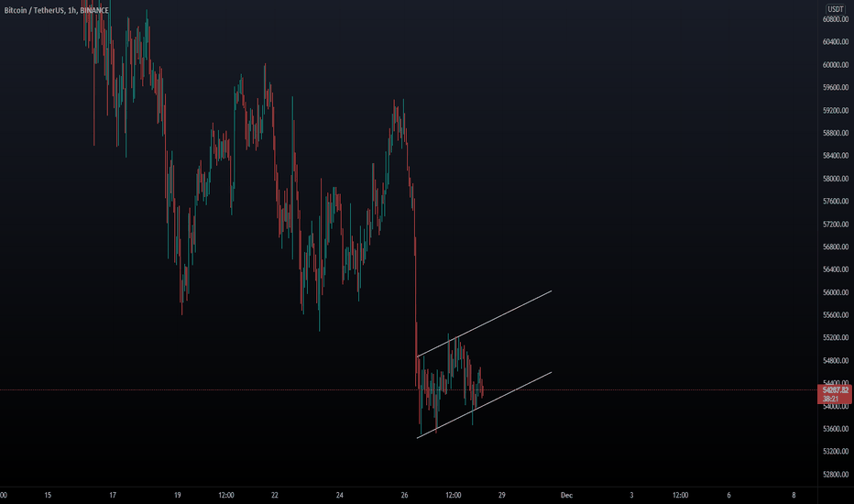This screenshot has width=854, height=504.
Task: Click the 55600.00 price axis label
Action: coord(836,315)
